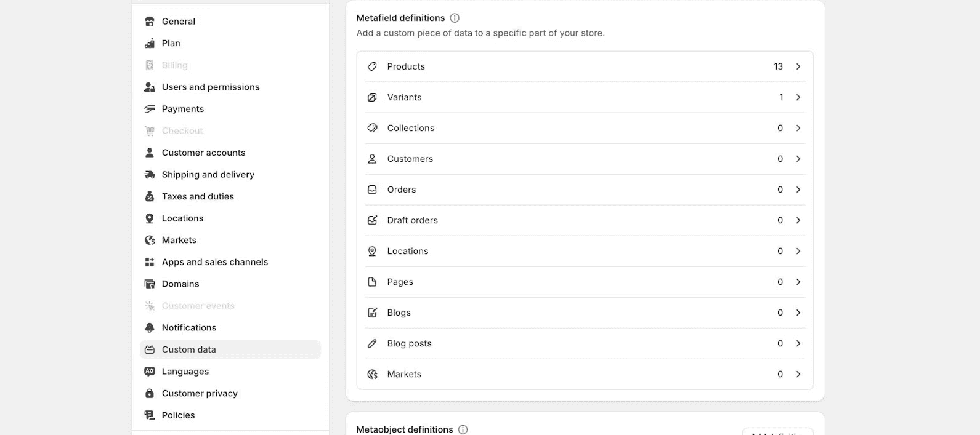Click the Locations metafield row pin icon
980x435 pixels.
[372, 251]
